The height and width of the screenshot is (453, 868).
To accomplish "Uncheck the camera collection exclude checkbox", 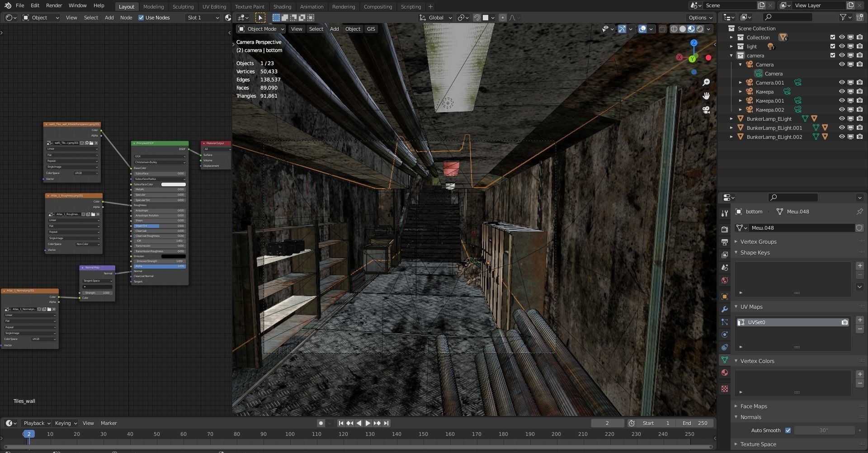I will click(833, 56).
